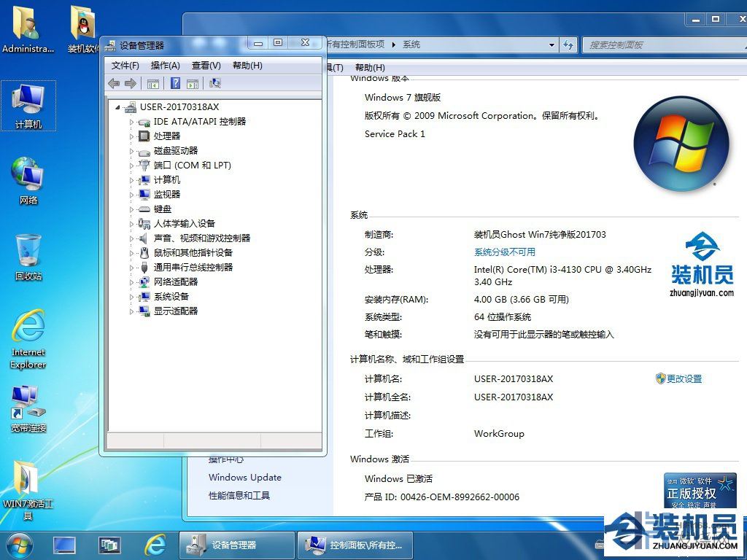Open the address bar history dropdown
Screen dimensions: 747x560
[552, 44]
